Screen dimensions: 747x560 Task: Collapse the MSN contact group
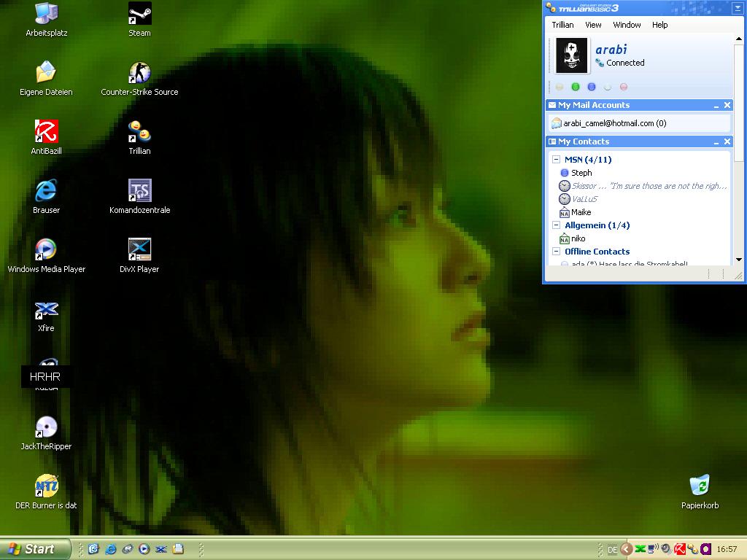557,160
